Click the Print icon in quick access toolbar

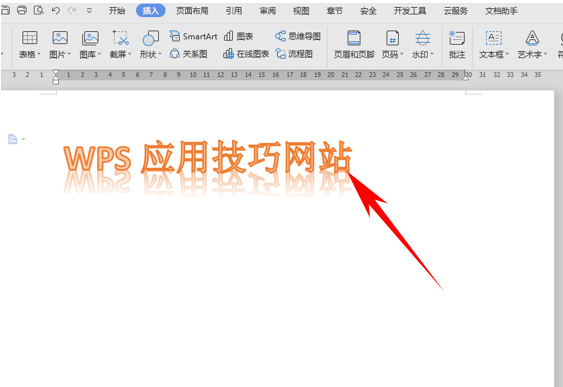[x=22, y=10]
